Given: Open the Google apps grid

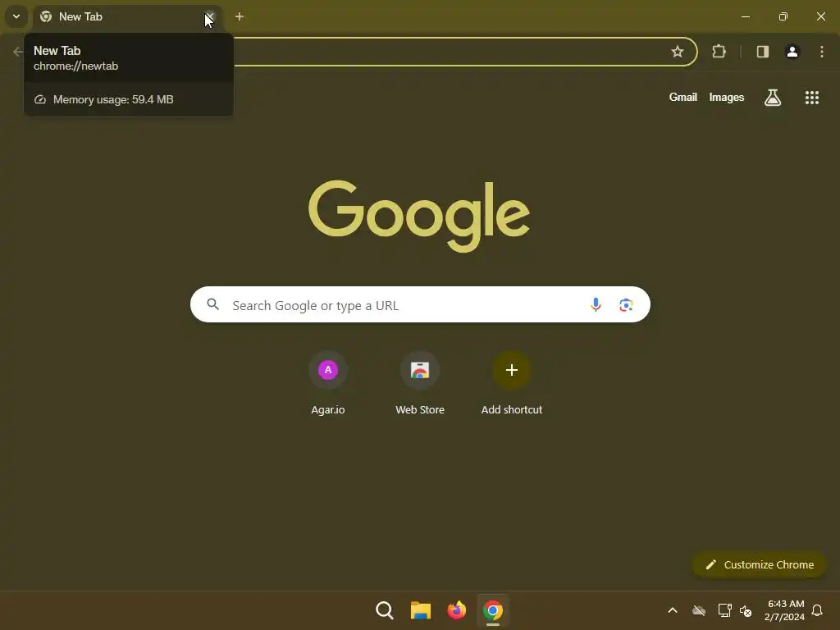Looking at the screenshot, I should [x=812, y=98].
